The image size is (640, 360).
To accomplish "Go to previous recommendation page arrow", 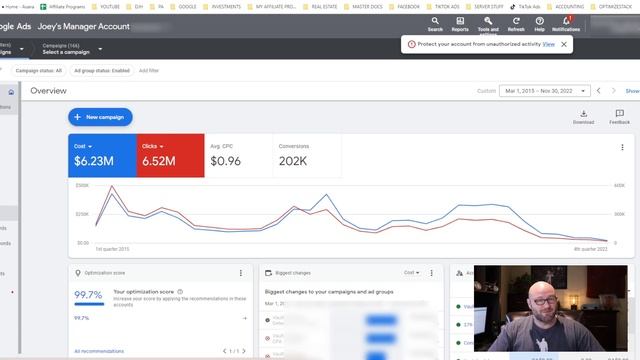I will (x=224, y=351).
